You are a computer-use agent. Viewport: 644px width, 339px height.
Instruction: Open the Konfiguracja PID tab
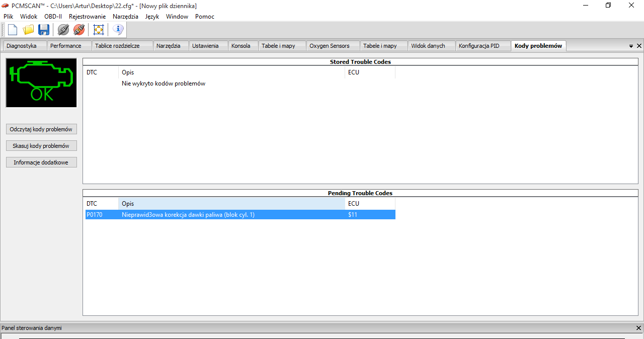coord(479,46)
